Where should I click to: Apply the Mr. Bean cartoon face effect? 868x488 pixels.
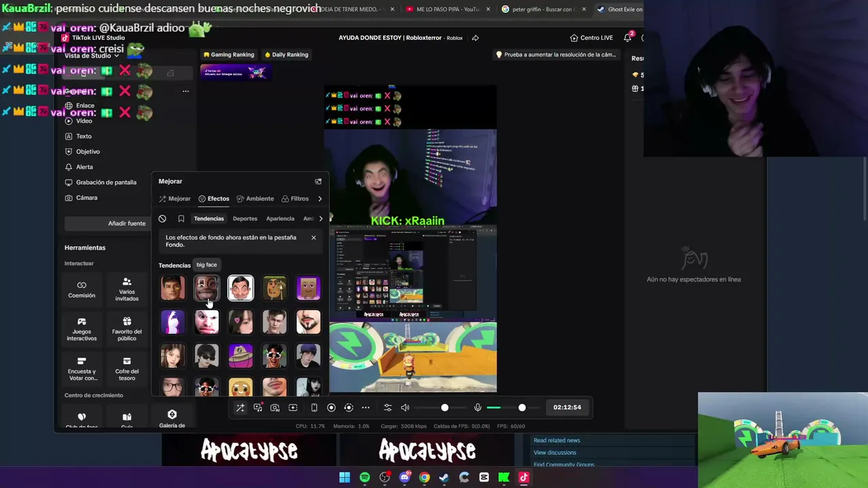[241, 288]
